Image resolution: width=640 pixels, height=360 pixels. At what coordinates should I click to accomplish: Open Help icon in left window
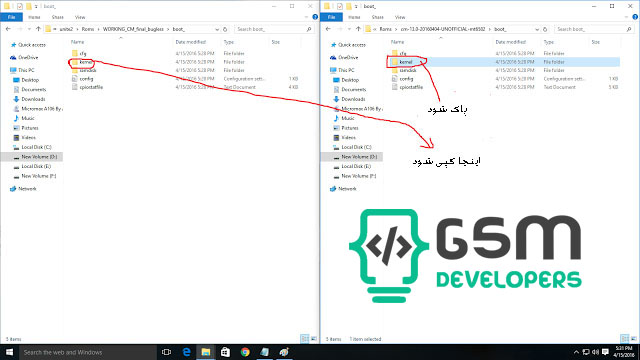tap(315, 17)
